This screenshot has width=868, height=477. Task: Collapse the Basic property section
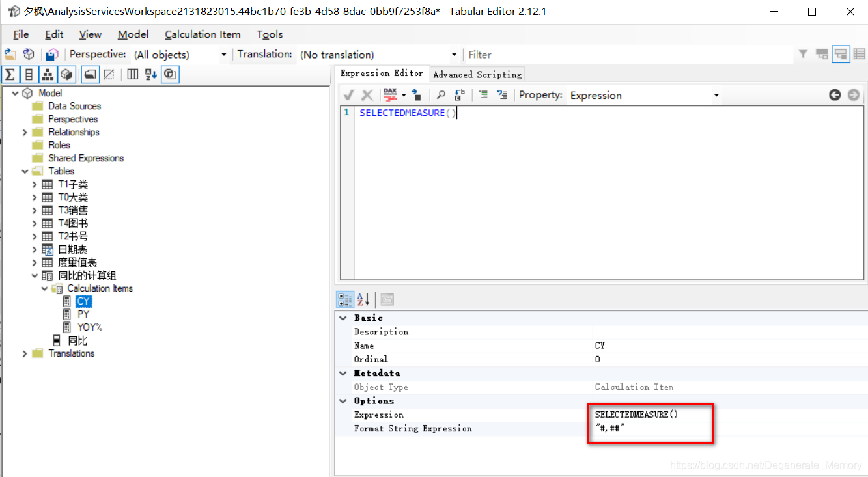(343, 318)
